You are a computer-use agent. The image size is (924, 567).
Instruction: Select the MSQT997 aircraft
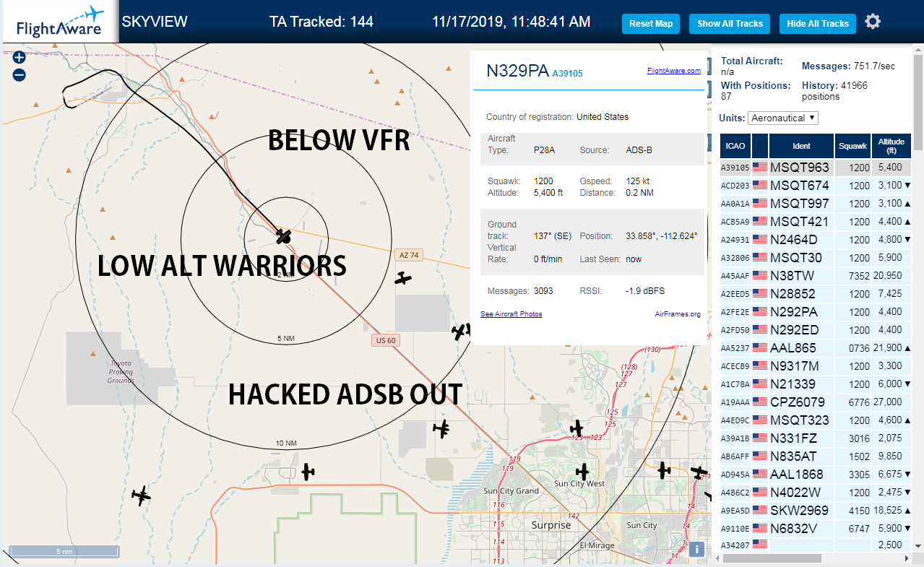click(x=815, y=204)
